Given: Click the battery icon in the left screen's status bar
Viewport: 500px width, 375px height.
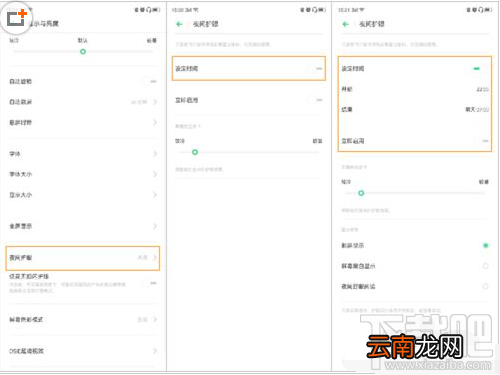Looking at the screenshot, I should [156, 10].
